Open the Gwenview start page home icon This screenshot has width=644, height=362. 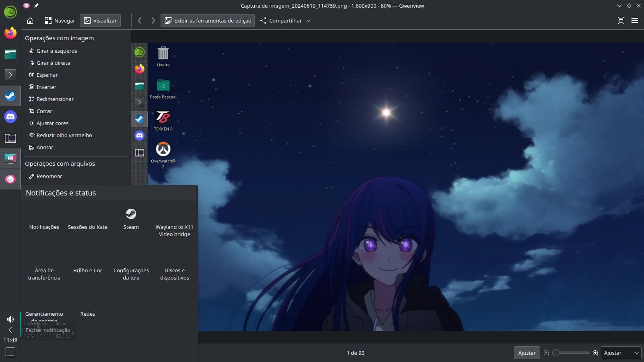click(x=30, y=21)
